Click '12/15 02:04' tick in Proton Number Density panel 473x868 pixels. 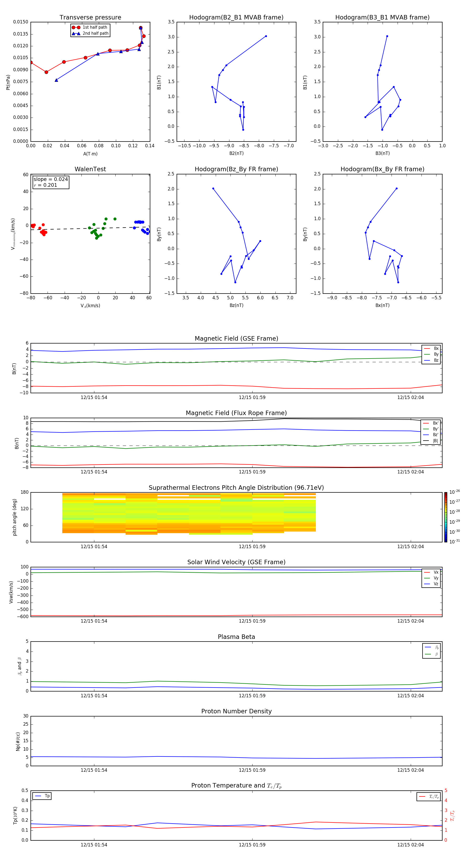click(410, 770)
